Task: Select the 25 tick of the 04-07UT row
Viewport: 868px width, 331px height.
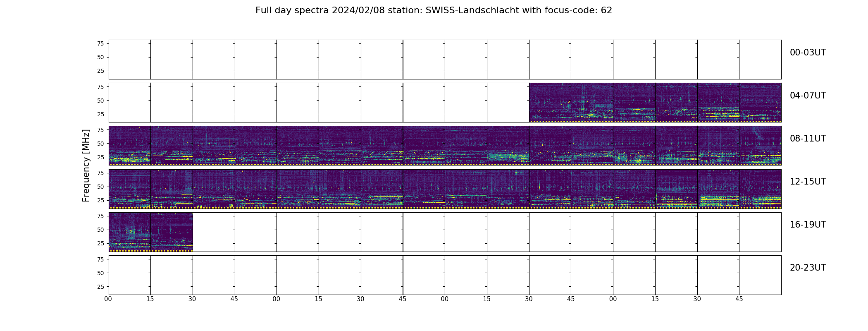Action: 100,114
